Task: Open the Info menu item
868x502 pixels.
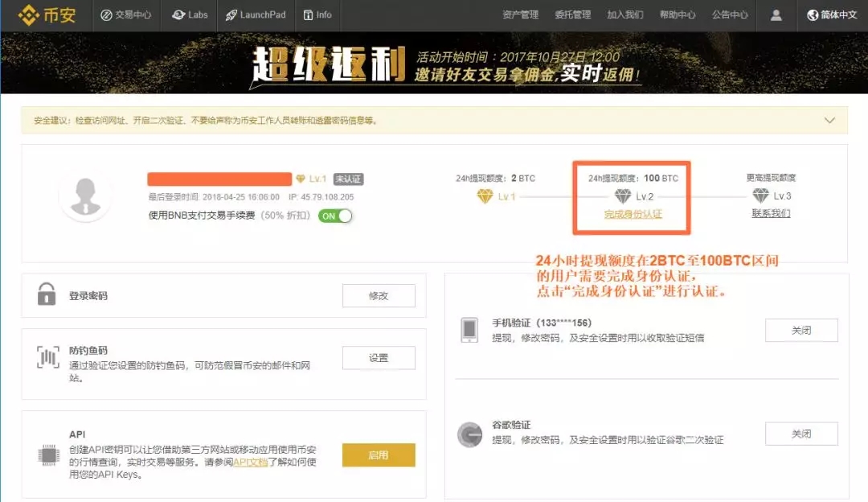Action: point(317,15)
